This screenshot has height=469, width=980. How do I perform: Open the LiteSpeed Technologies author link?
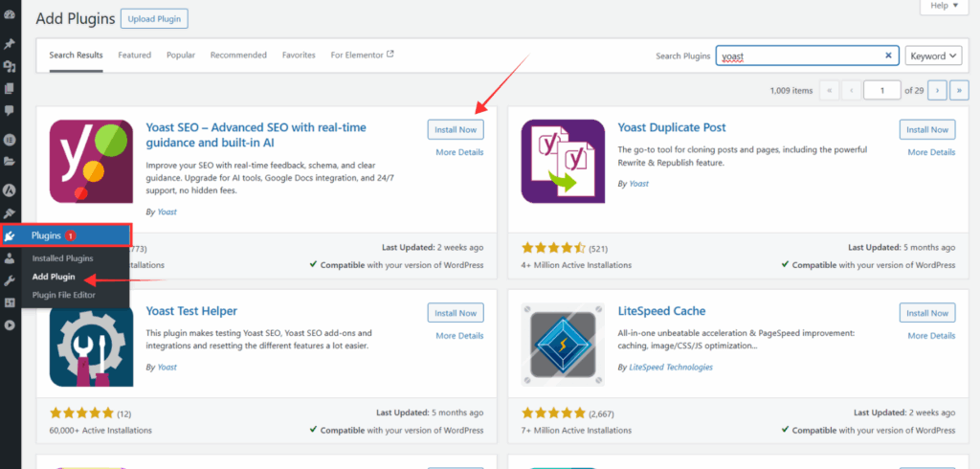click(671, 368)
